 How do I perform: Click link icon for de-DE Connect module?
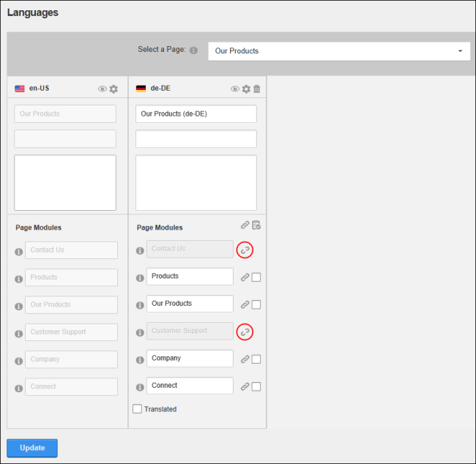coord(245,386)
